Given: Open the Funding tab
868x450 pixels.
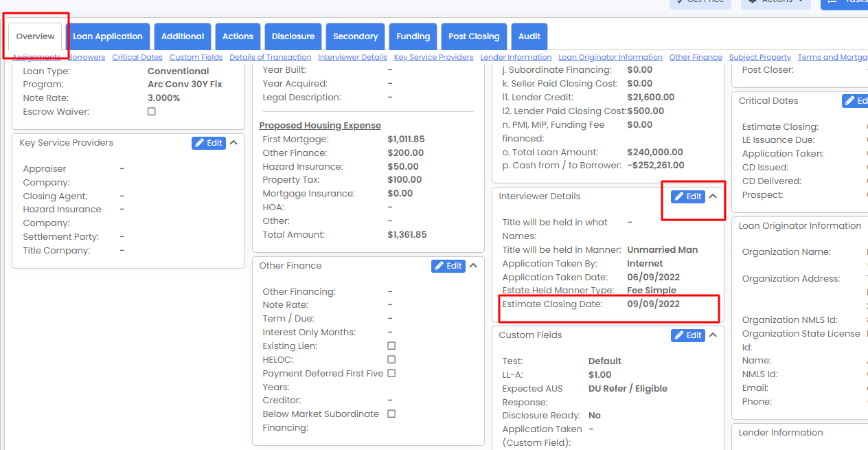Looking at the screenshot, I should pyautogui.click(x=413, y=36).
